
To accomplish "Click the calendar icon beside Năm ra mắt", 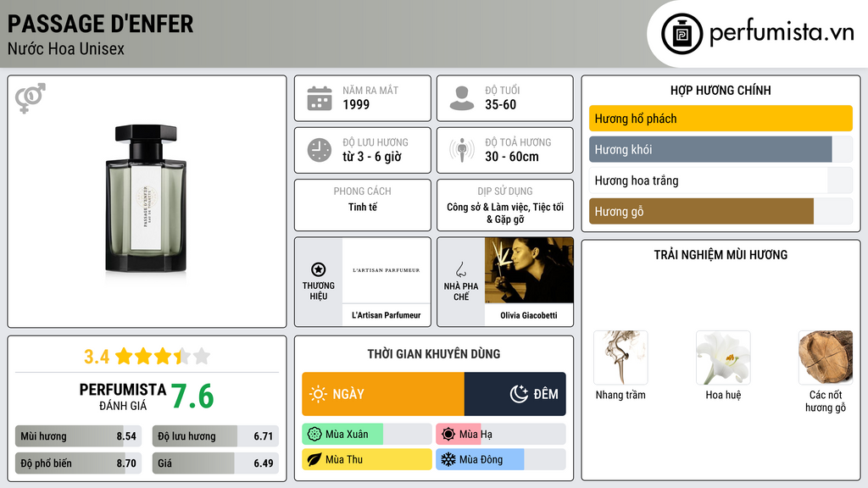I will 320,98.
